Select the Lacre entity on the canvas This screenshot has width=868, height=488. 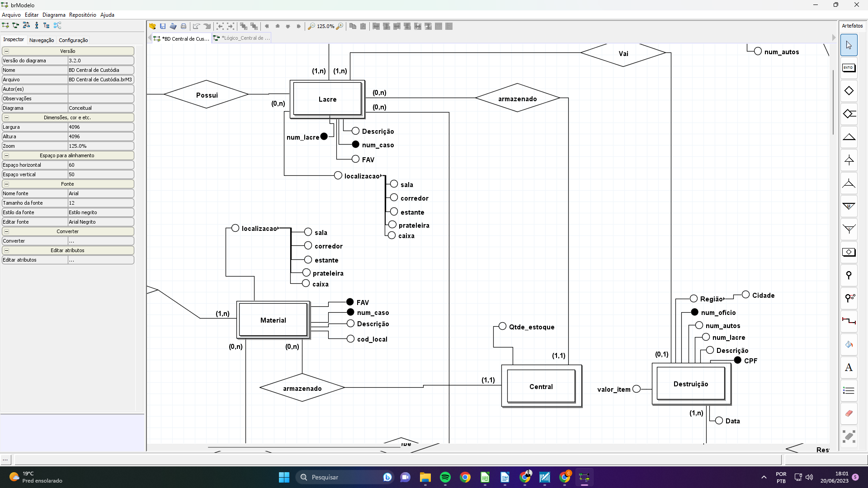pyautogui.click(x=327, y=99)
